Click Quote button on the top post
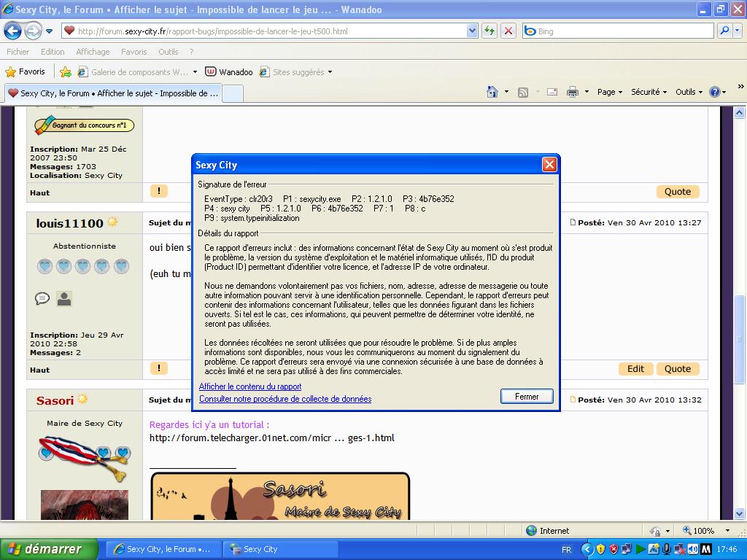This screenshot has width=747, height=560. coord(678,192)
